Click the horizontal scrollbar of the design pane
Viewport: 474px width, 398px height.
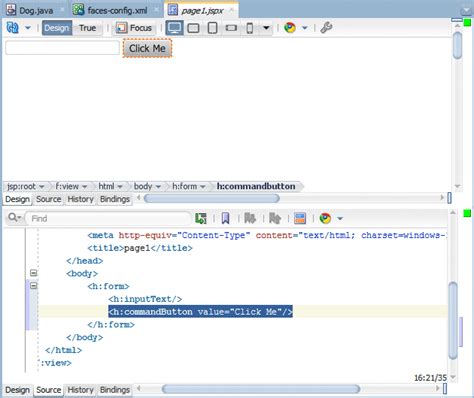click(x=212, y=198)
